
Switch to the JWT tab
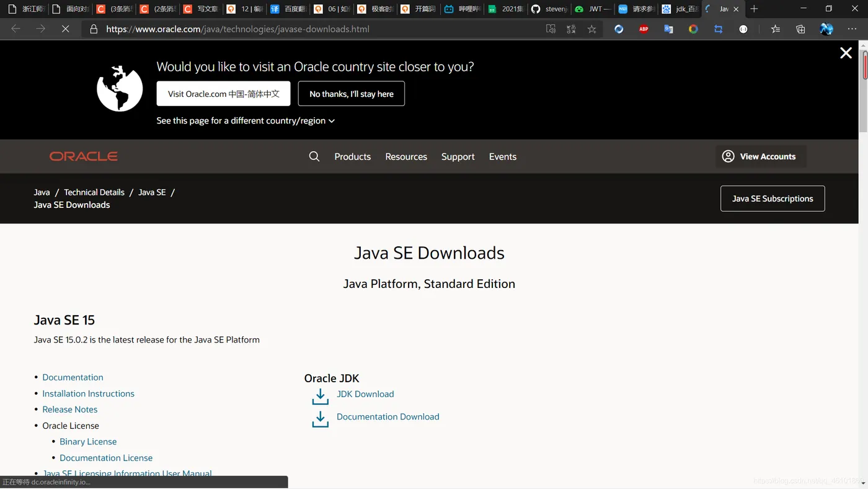tap(592, 9)
